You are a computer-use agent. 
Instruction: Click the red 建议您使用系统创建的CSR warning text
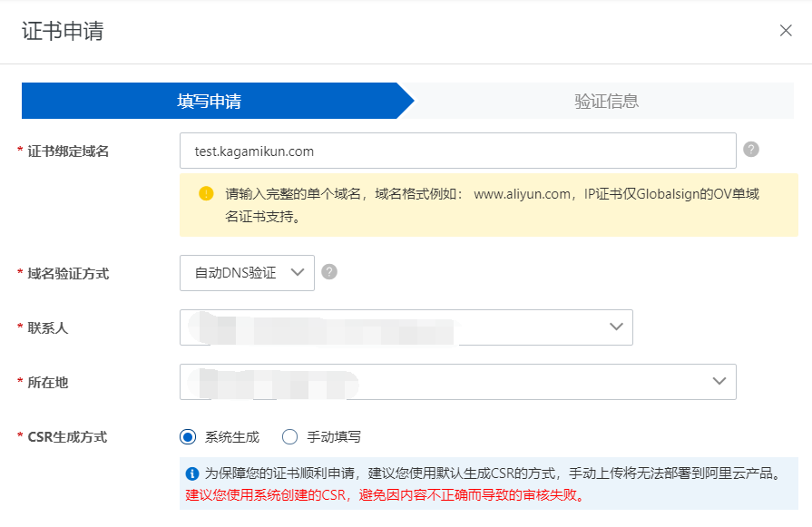click(385, 495)
